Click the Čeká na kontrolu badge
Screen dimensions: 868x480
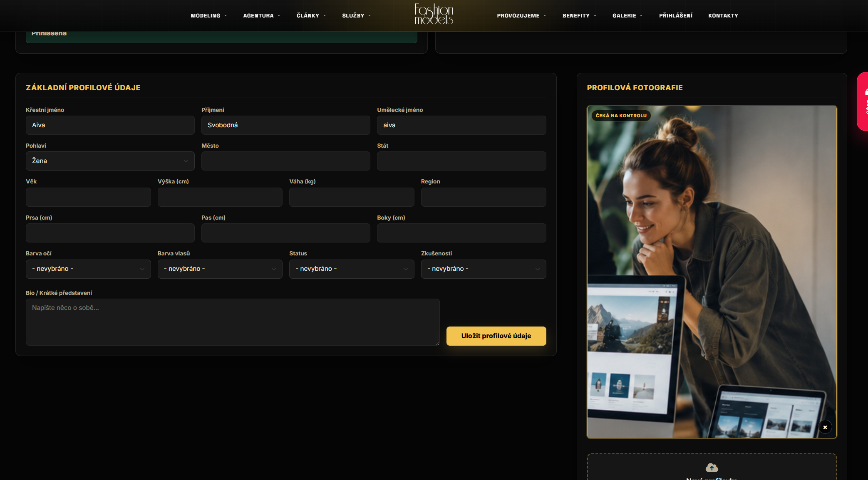(x=621, y=116)
